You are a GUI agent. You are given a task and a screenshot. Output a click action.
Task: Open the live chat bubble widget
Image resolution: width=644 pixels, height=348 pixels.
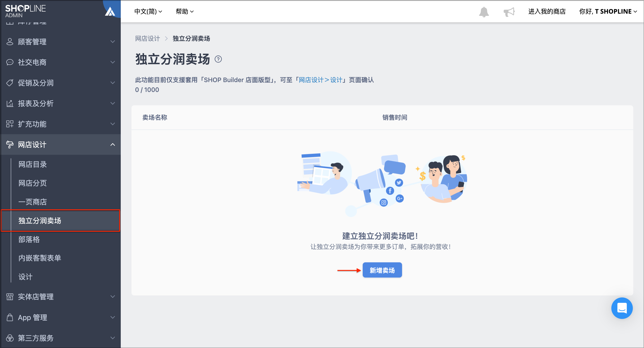[x=622, y=308]
